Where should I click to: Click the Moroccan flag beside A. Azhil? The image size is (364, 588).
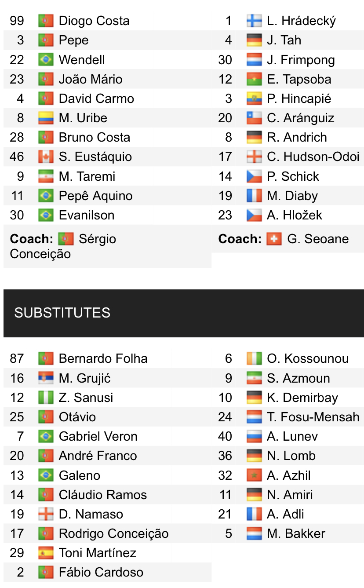pyautogui.click(x=254, y=475)
